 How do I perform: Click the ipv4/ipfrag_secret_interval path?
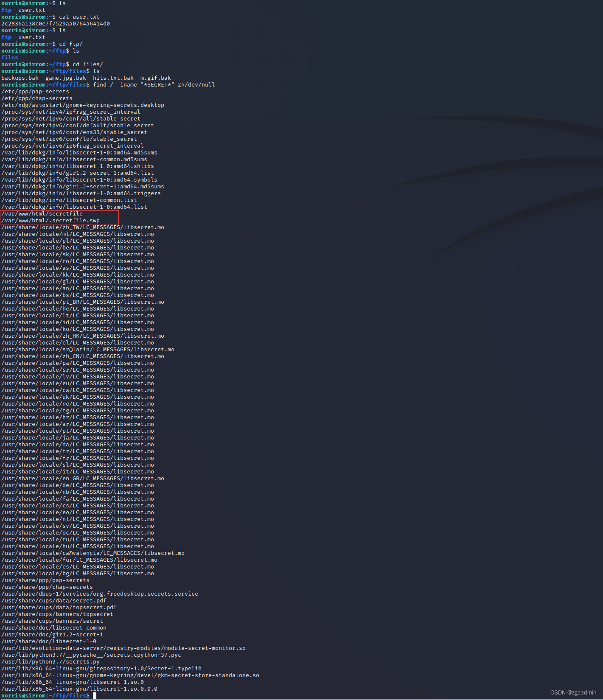[x=71, y=112]
